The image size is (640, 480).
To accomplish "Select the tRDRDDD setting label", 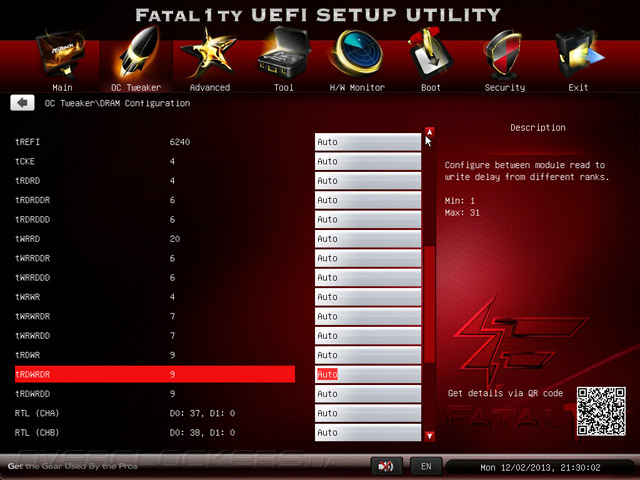I will [33, 220].
